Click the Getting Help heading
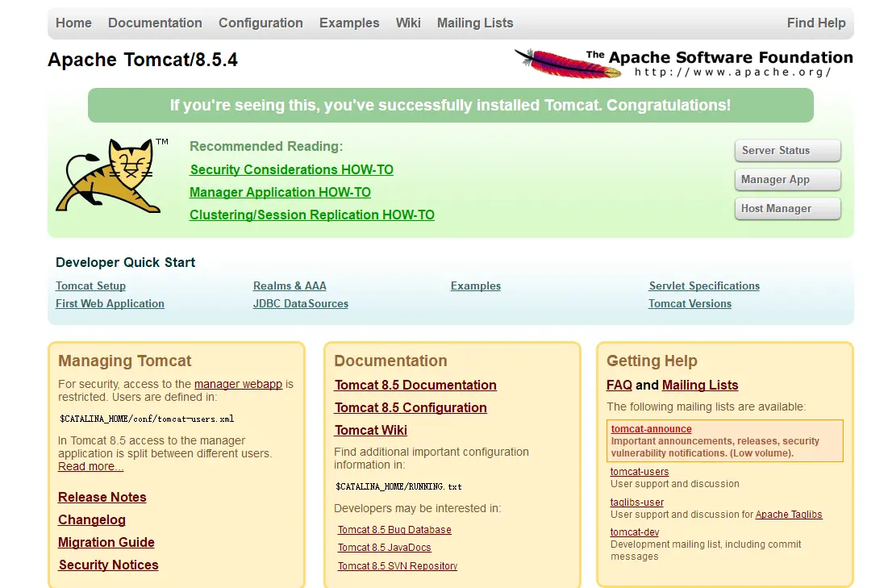 (x=652, y=361)
